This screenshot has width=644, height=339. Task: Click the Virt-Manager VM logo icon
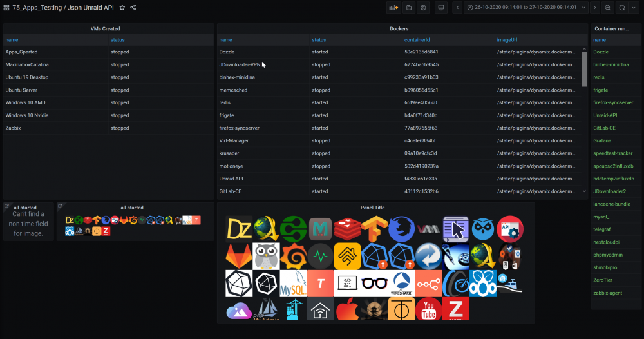[428, 229]
